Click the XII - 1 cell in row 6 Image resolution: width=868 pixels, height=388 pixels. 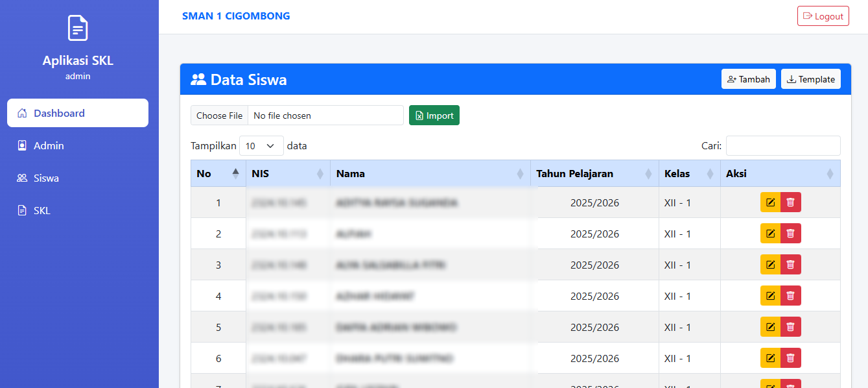(690, 358)
